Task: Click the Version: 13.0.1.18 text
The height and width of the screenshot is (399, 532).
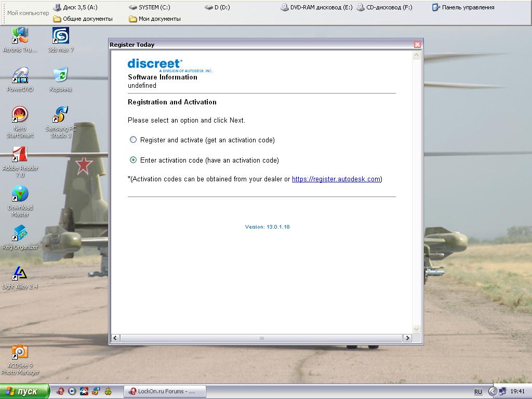Action: (268, 227)
